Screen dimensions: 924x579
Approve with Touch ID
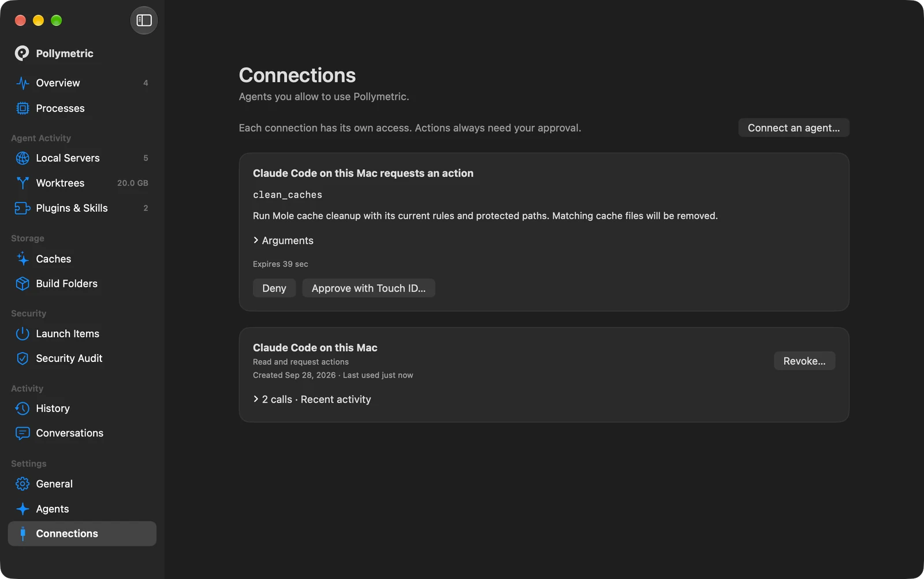tap(368, 288)
